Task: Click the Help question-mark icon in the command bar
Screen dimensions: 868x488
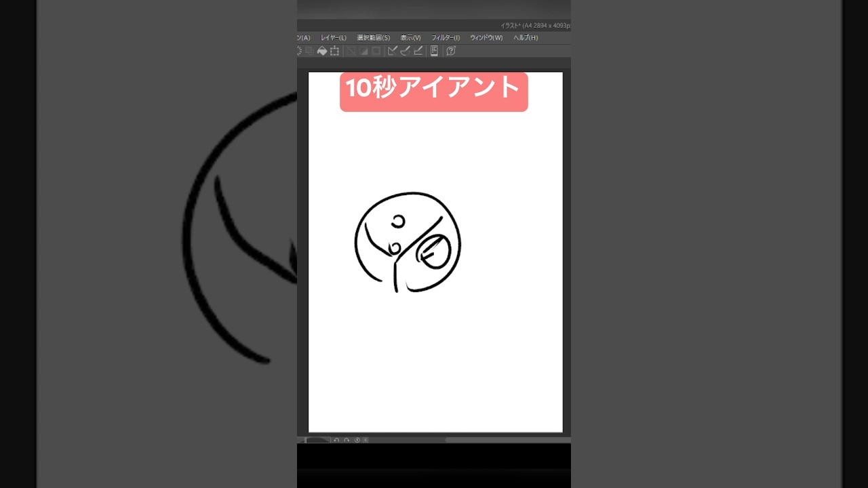Action: point(450,51)
